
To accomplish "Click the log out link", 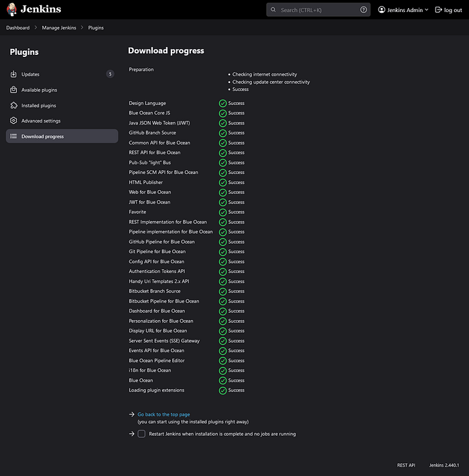I will [x=448, y=10].
